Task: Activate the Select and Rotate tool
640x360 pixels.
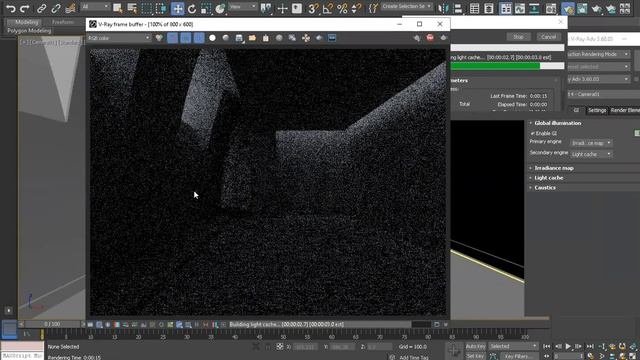Action: (x=192, y=8)
